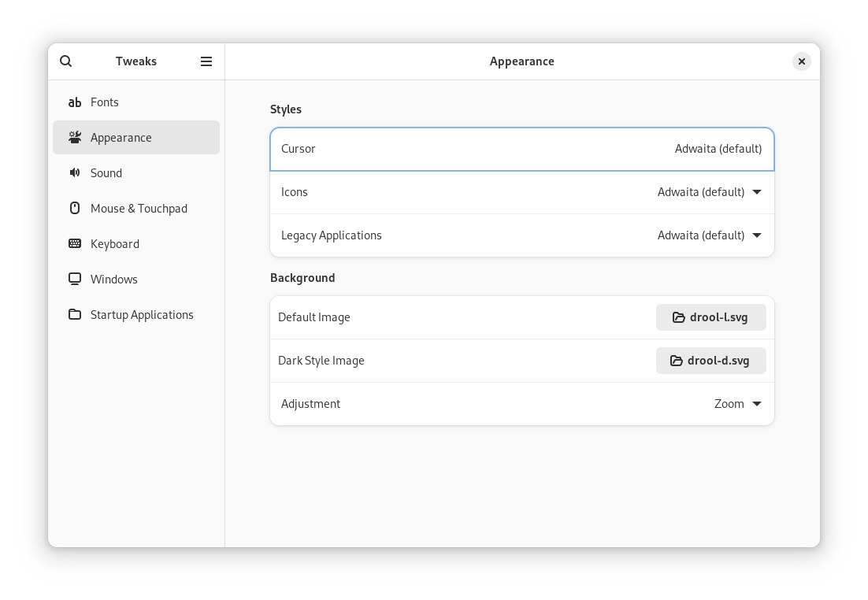
Task: Click folder icon on drool-d.svg button
Action: click(x=677, y=361)
